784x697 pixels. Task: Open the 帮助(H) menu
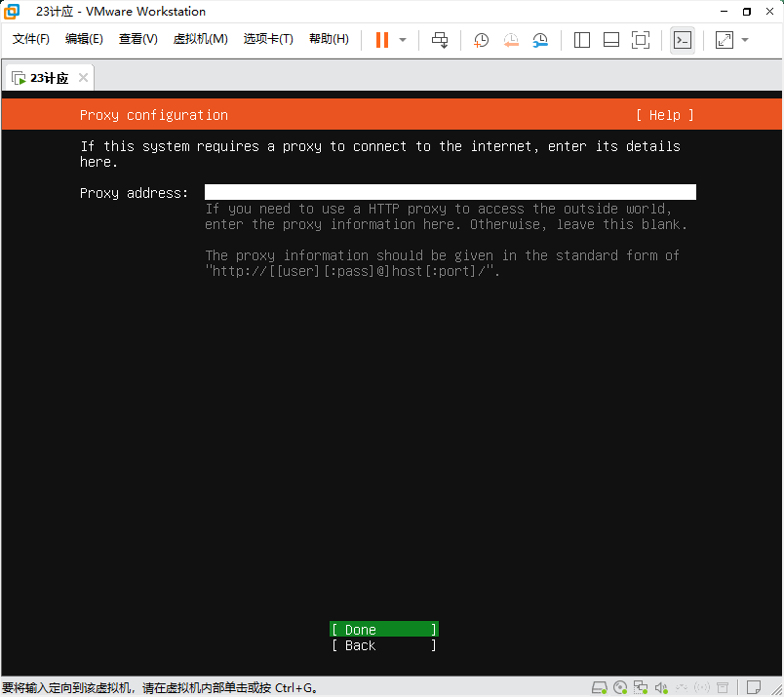[329, 39]
